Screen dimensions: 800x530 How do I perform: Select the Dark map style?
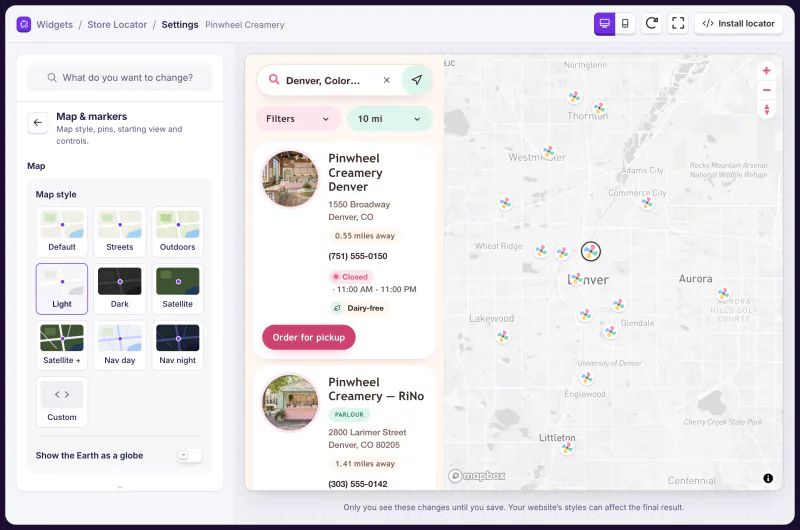[x=120, y=289]
